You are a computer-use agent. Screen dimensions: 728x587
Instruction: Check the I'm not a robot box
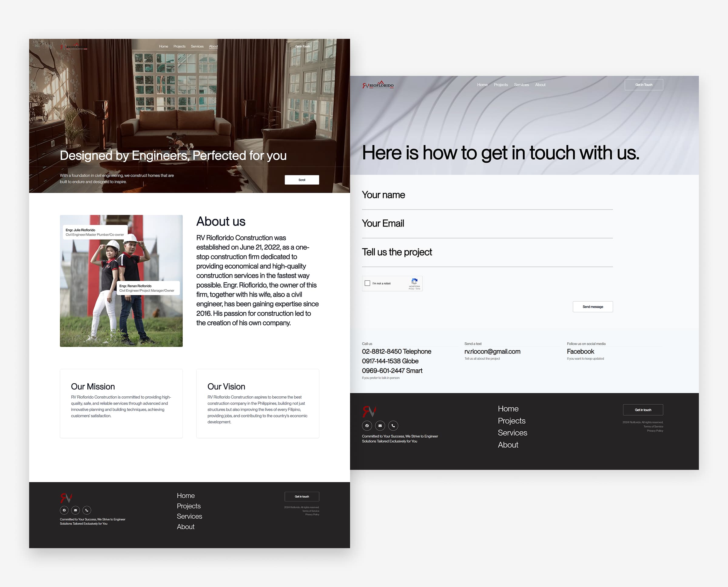coord(367,283)
